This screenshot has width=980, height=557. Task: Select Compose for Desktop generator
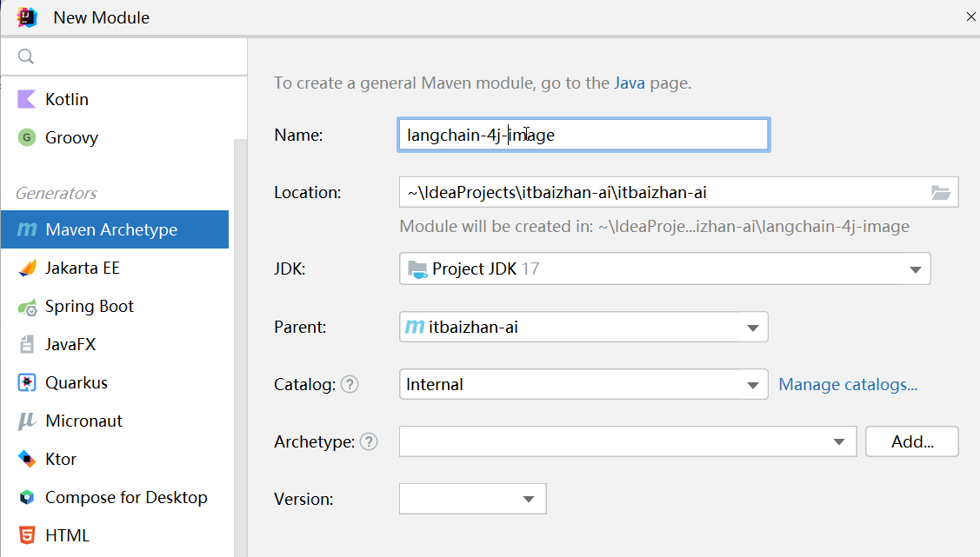(115, 497)
